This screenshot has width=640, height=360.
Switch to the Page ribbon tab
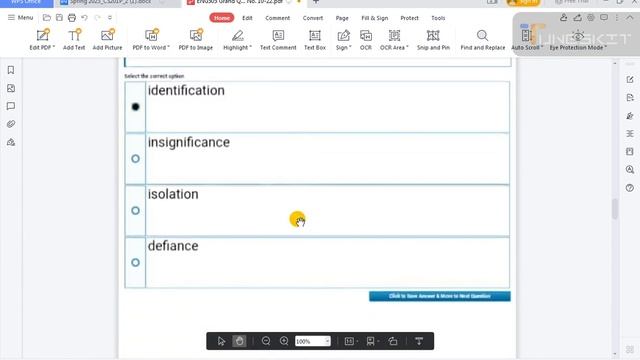pyautogui.click(x=342, y=18)
